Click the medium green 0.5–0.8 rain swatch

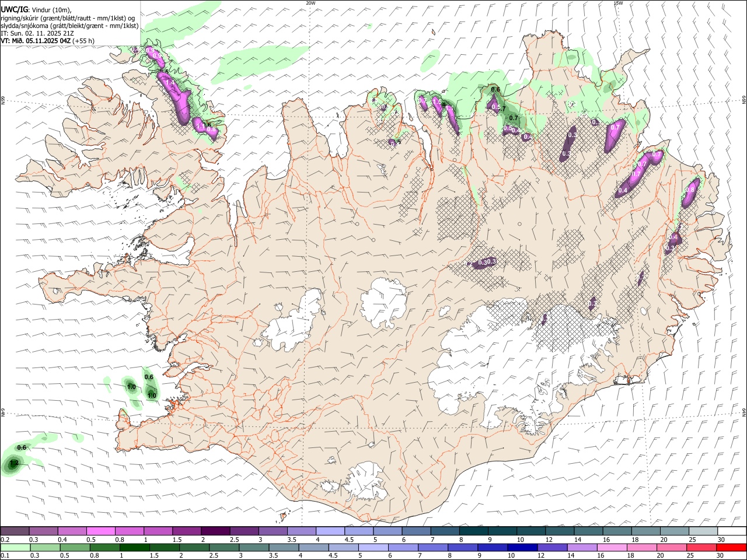(x=75, y=547)
